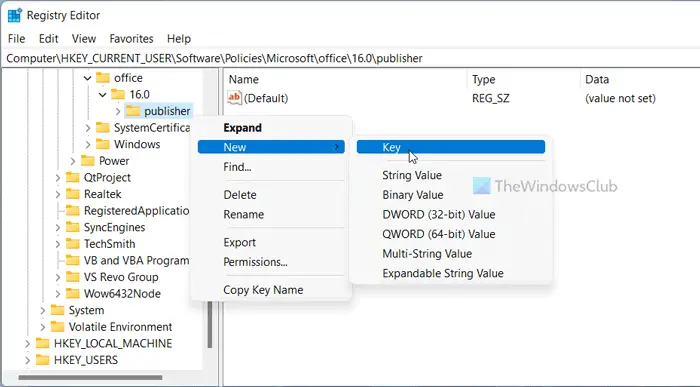This screenshot has height=387, width=700.
Task: Click the publisher folder icon
Action: click(x=133, y=111)
